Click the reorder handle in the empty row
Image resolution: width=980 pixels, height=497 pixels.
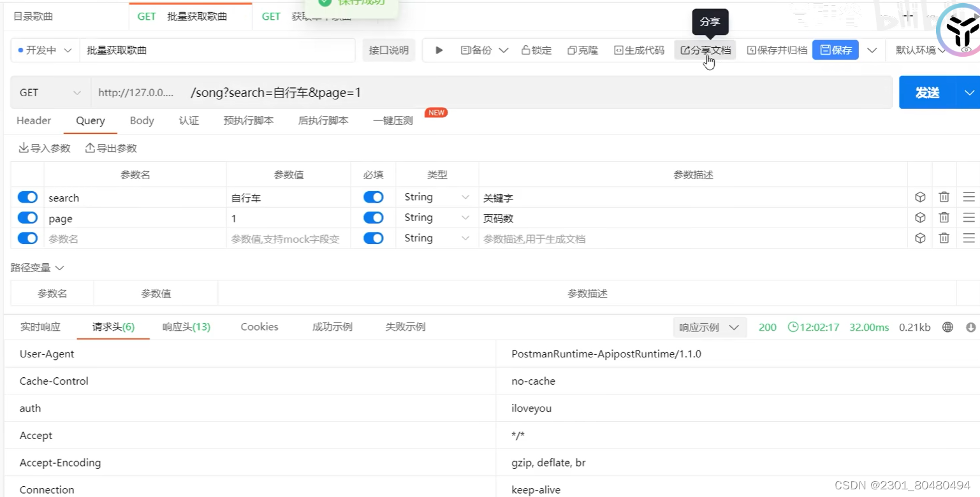[969, 238]
